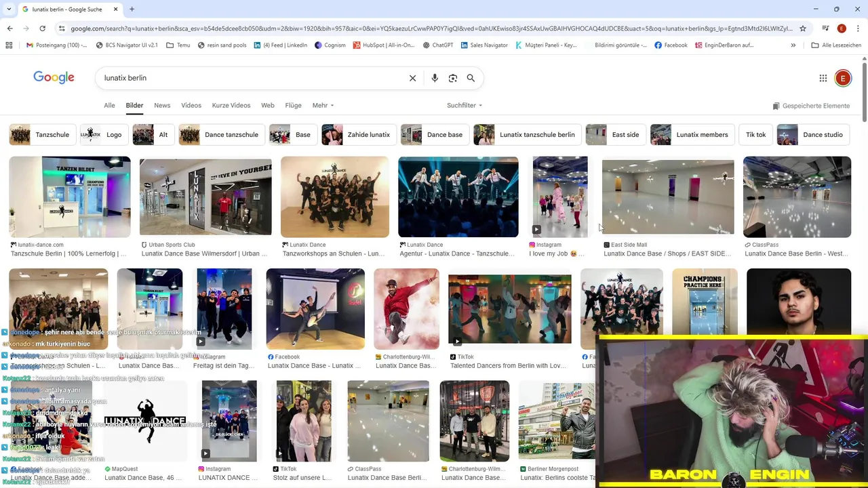Image resolution: width=868 pixels, height=488 pixels.
Task: Open LinkedIn Feed bookmark
Action: (x=280, y=45)
